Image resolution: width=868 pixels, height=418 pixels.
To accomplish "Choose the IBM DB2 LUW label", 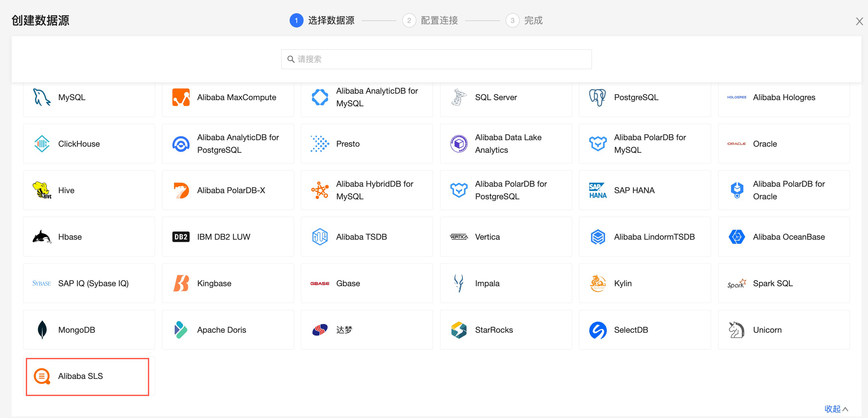I will pyautogui.click(x=223, y=237).
